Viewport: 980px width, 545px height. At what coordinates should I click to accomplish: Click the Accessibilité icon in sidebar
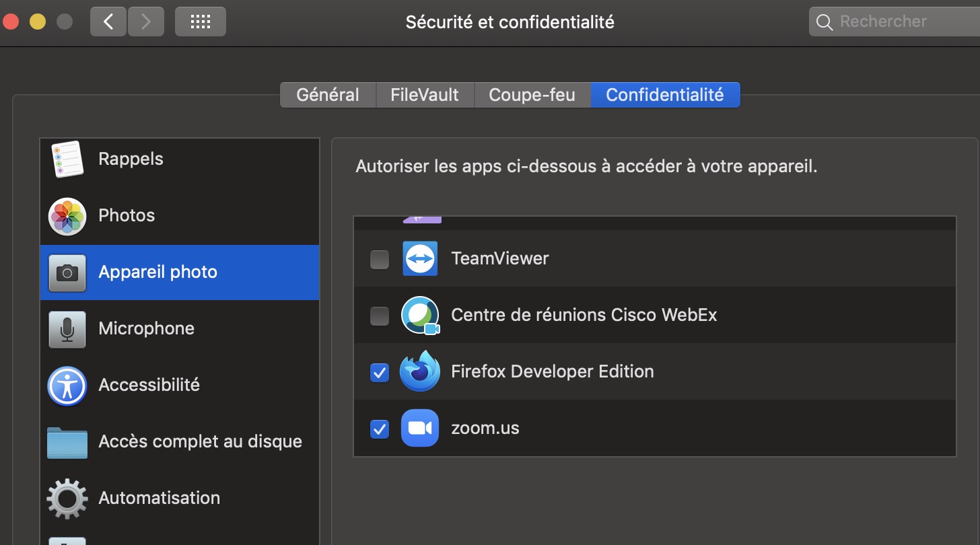[67, 386]
